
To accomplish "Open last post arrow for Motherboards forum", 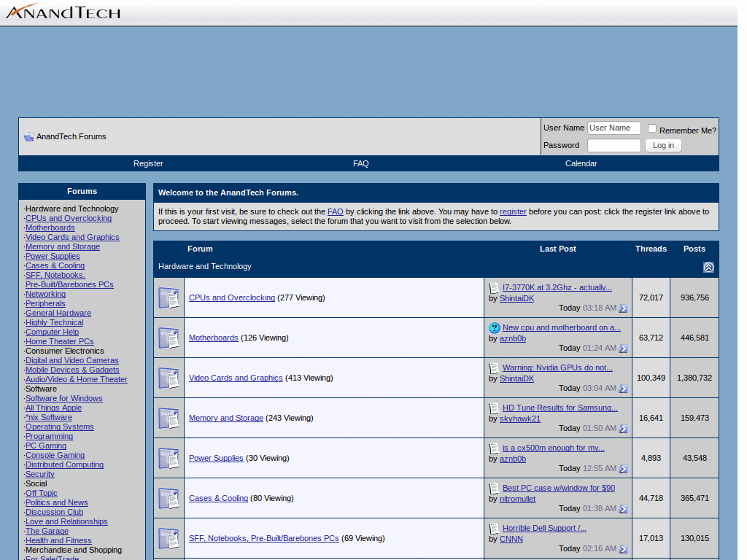I will point(622,348).
